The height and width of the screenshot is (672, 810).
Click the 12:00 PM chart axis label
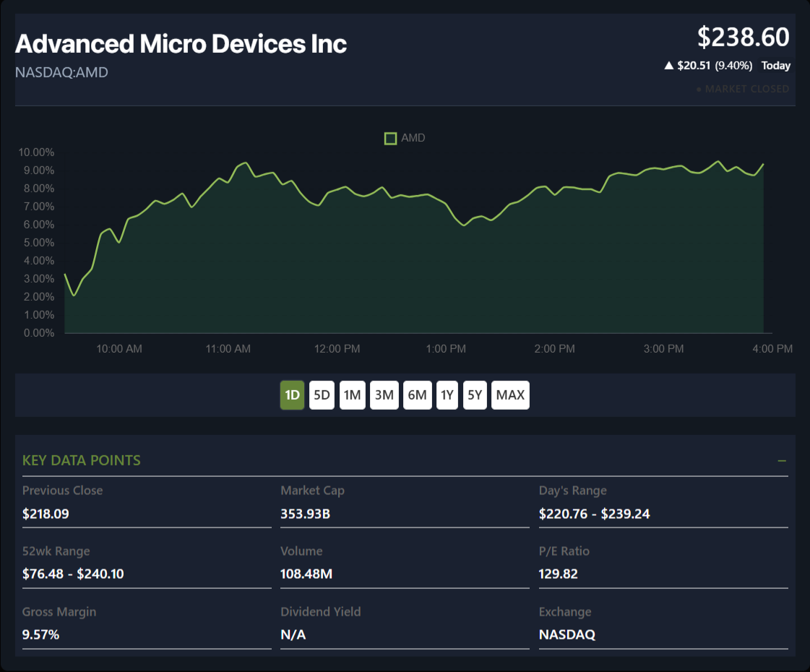tap(337, 349)
